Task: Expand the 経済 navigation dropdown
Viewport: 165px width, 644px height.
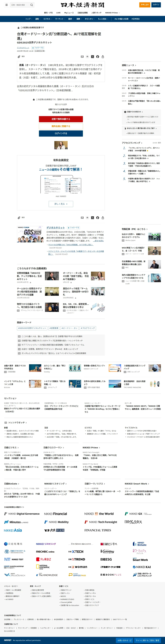Action: click(71, 19)
